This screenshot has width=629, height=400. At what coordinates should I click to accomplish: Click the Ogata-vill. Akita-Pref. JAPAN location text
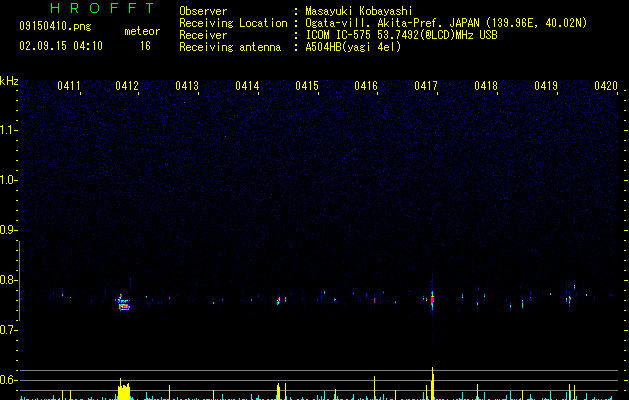(x=446, y=23)
